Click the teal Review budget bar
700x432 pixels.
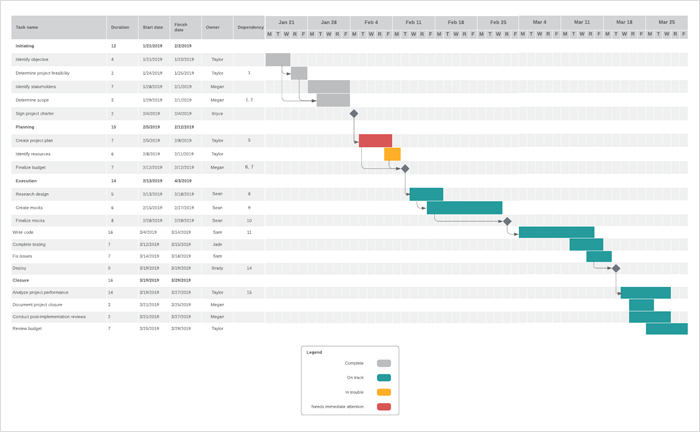click(x=667, y=328)
